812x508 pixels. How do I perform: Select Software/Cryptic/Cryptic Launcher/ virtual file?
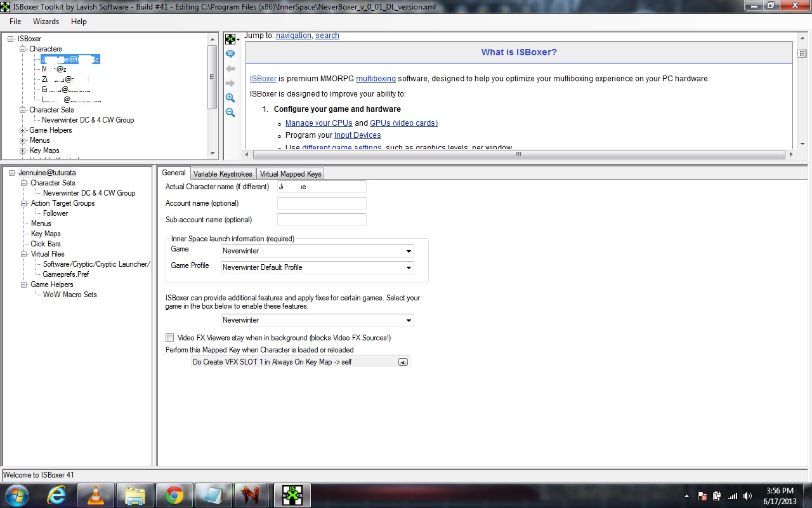[x=96, y=264]
